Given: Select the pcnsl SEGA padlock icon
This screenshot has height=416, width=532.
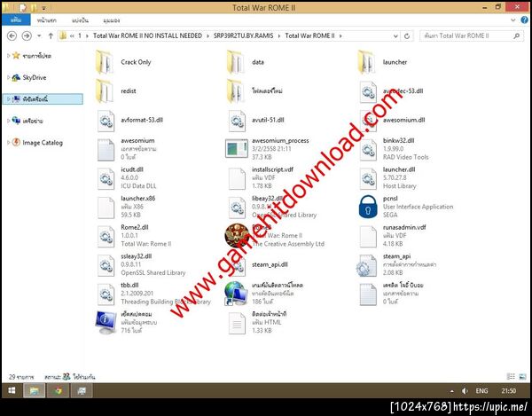Looking at the screenshot, I should click(x=368, y=207).
